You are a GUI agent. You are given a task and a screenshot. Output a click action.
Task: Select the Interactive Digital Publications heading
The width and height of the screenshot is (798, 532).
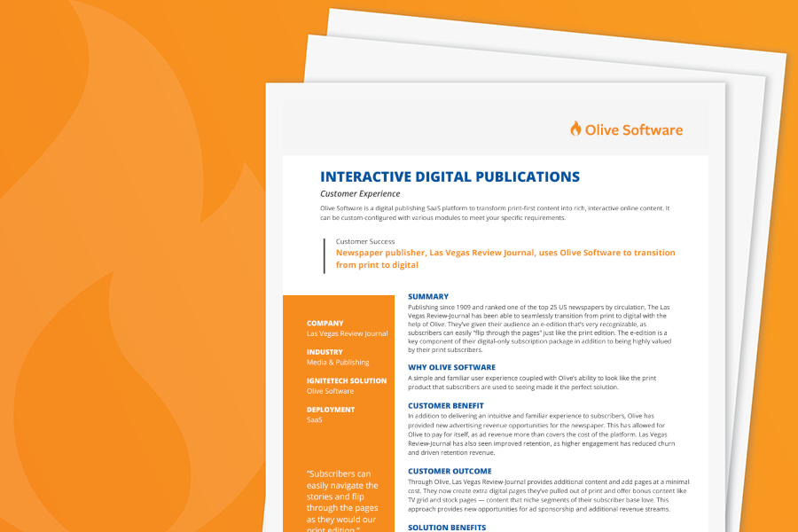[450, 176]
